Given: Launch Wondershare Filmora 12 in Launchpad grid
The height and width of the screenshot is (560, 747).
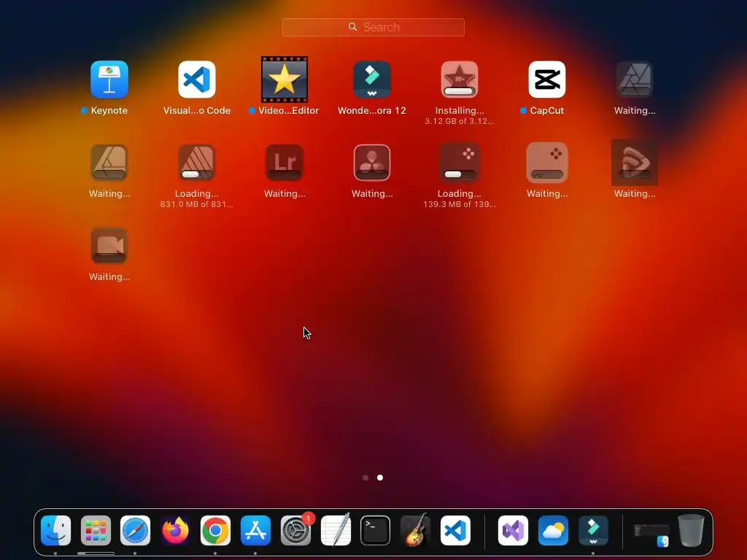Looking at the screenshot, I should (x=372, y=79).
